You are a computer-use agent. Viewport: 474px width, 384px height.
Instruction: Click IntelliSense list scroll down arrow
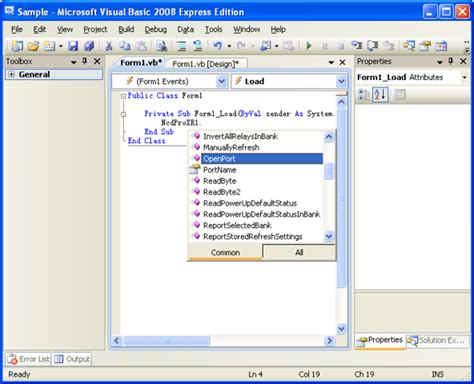click(329, 236)
